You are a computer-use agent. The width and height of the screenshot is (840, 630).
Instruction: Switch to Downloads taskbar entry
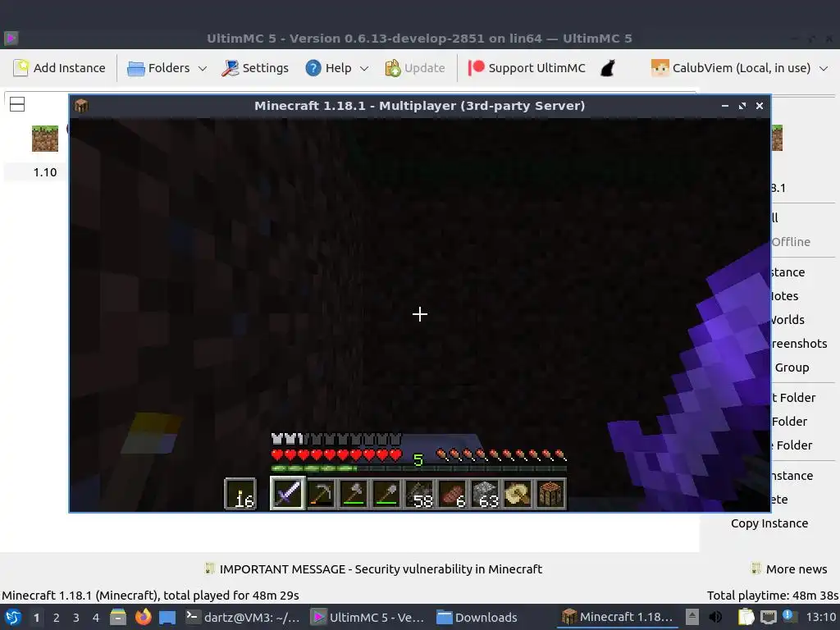(477, 617)
